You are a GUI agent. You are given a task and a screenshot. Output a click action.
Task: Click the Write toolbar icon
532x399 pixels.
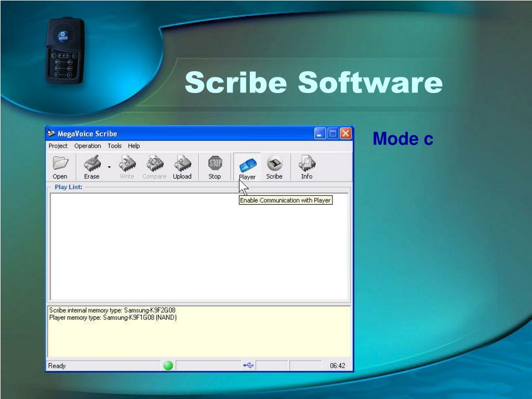pos(127,164)
